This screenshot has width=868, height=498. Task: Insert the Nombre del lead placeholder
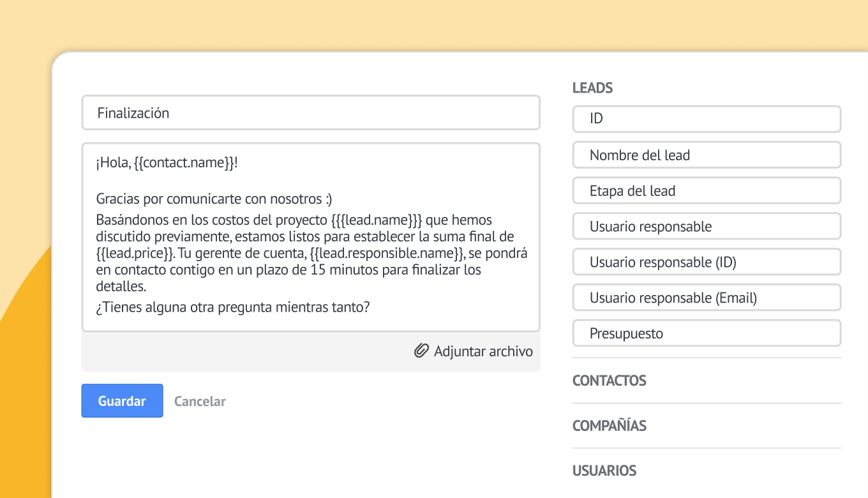[x=707, y=155]
